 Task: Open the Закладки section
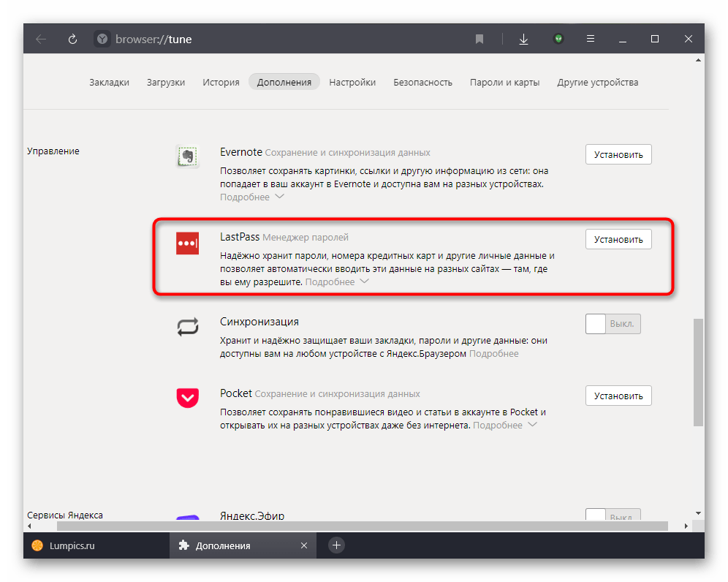tap(109, 82)
